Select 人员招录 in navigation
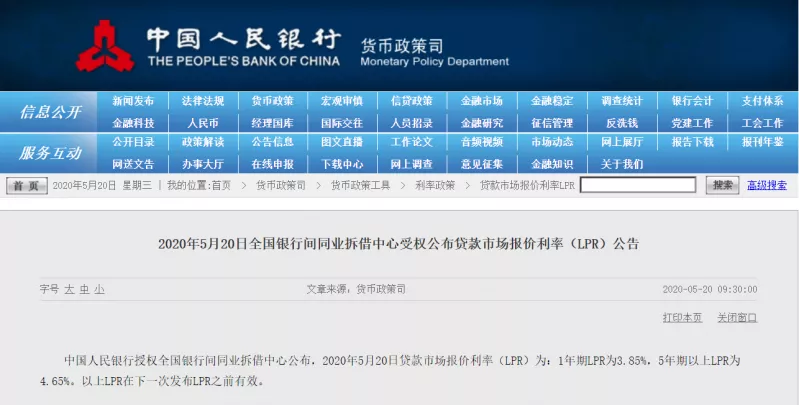The width and height of the screenshot is (799, 405). [x=412, y=123]
